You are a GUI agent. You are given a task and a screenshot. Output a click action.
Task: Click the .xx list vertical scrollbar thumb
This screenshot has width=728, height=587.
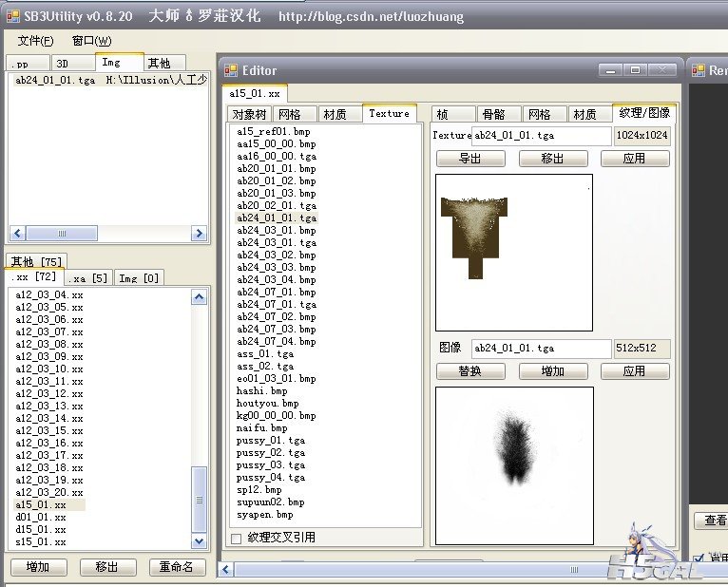coord(200,500)
